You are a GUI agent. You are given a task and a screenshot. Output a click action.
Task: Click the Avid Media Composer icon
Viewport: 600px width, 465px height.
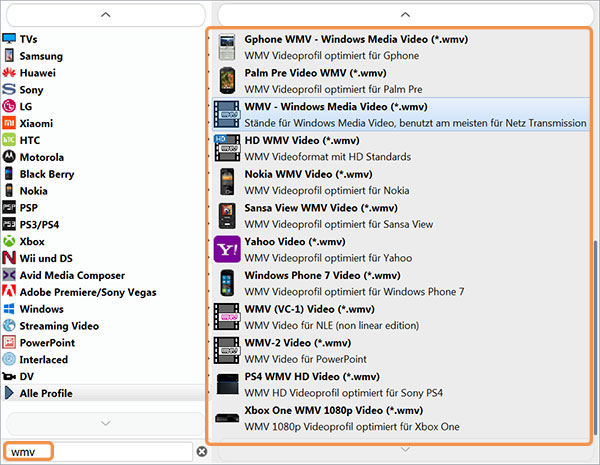click(x=9, y=275)
